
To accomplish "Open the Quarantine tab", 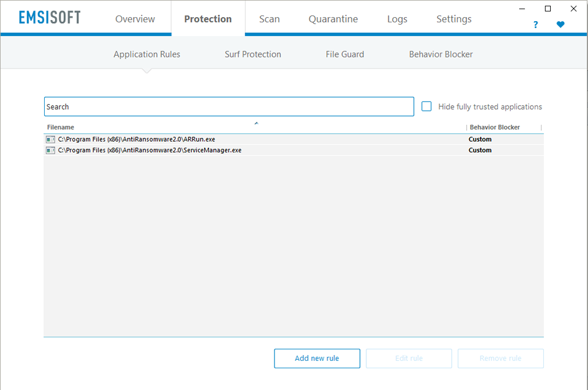I will point(333,19).
